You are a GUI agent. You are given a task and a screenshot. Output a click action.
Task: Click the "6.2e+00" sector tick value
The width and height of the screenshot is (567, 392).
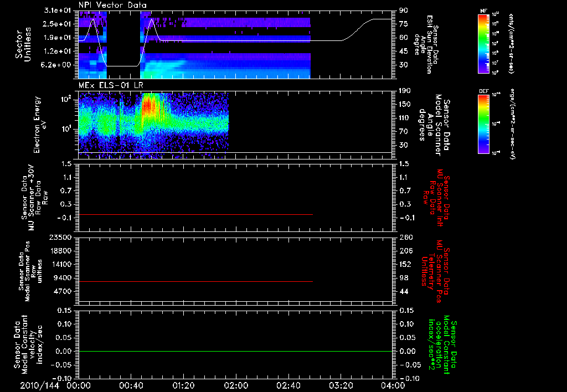(56, 65)
